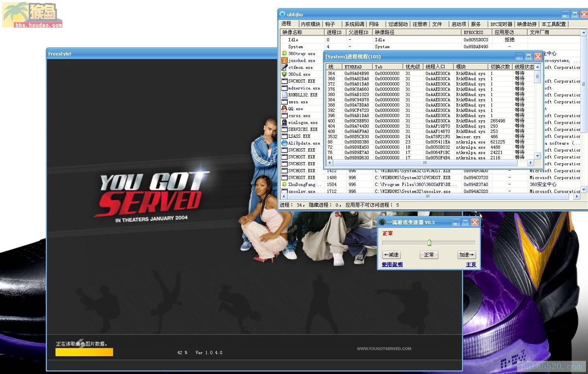Viewport: 588px width, 374px height.
Task: Open the 映像劫持 tab
Action: pos(527,24)
